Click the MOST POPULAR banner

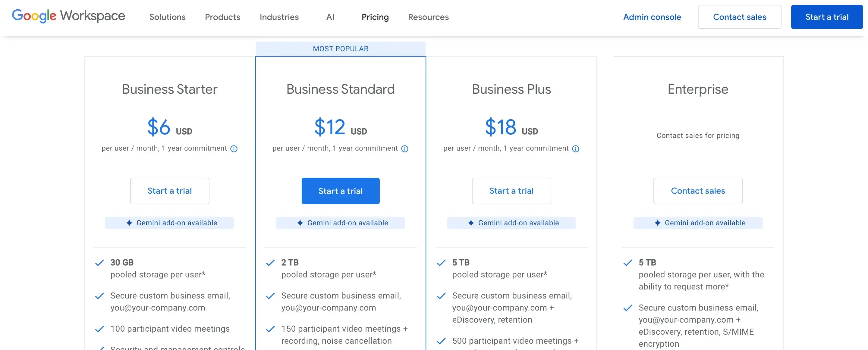(340, 49)
